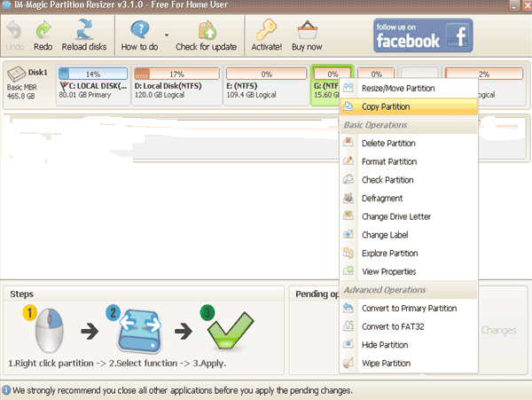Viewport: 532px width, 400px height.
Task: Open the follow us on facebook banner
Action: pos(423,35)
